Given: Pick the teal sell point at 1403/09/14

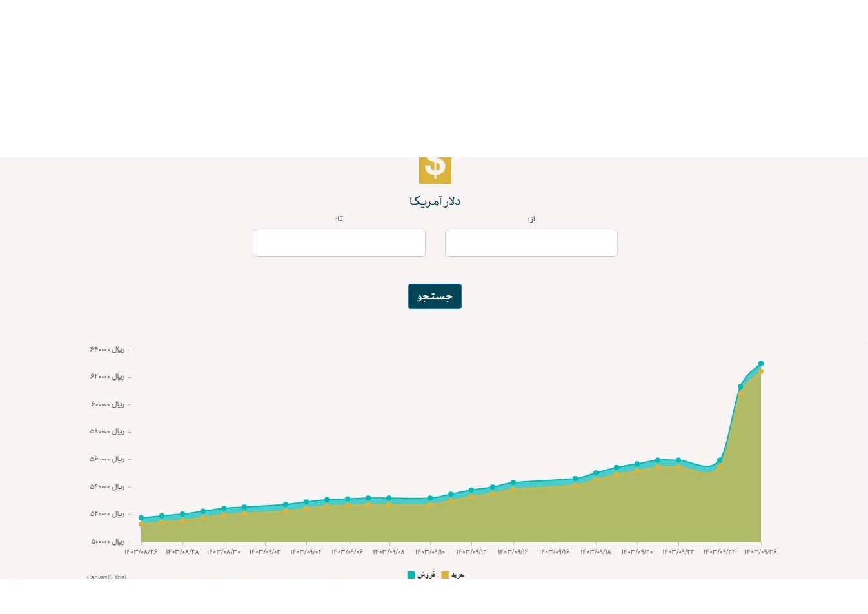Looking at the screenshot, I should [513, 482].
